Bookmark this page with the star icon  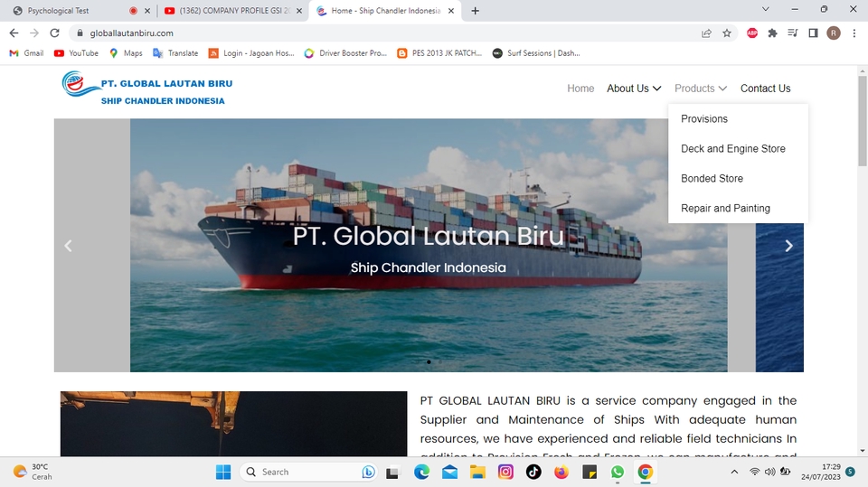[727, 33]
